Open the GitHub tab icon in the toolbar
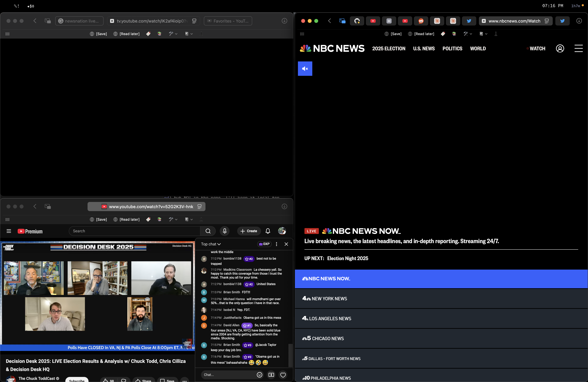Image resolution: width=588 pixels, height=382 pixels. (357, 21)
